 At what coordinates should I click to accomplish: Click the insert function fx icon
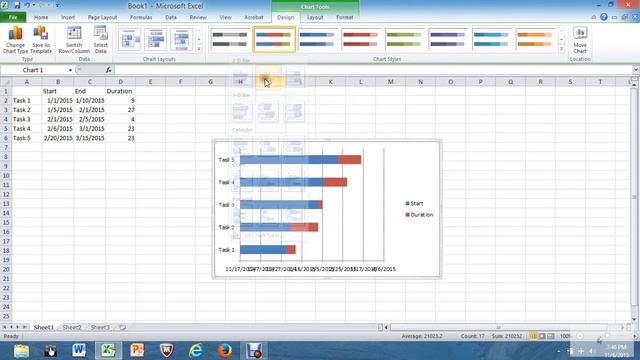[x=108, y=70]
